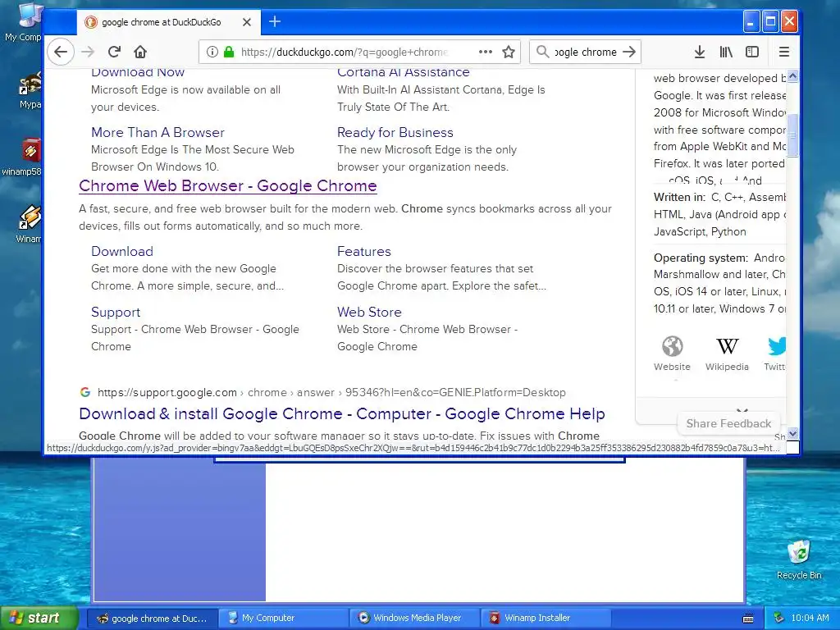Screen dimensions: 840x630
Task: Click the Google favicon beside support.google.com
Action: (85, 392)
